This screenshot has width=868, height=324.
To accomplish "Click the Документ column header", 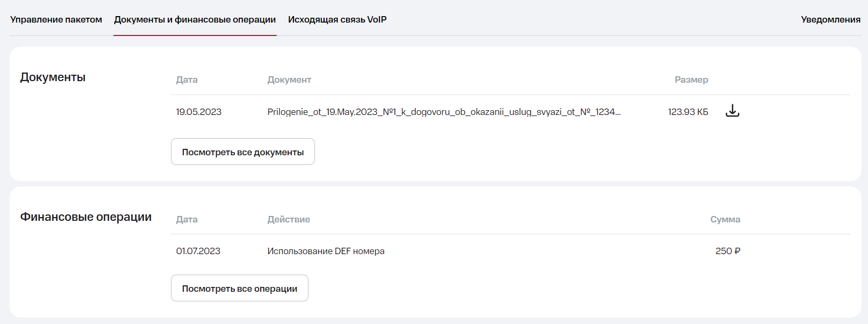I will coord(289,80).
